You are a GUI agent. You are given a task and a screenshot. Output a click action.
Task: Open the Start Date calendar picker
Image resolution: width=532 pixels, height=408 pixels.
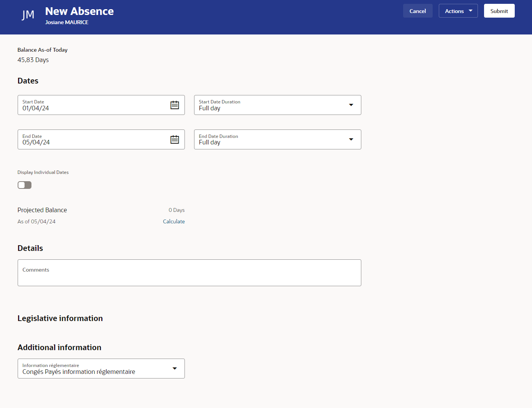pos(175,105)
